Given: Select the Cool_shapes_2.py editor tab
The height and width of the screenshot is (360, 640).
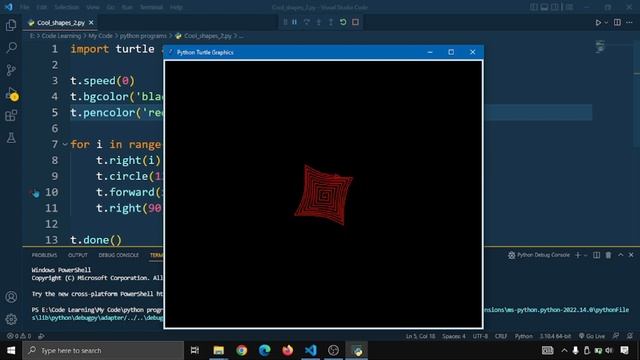Looking at the screenshot, I should pos(61,22).
